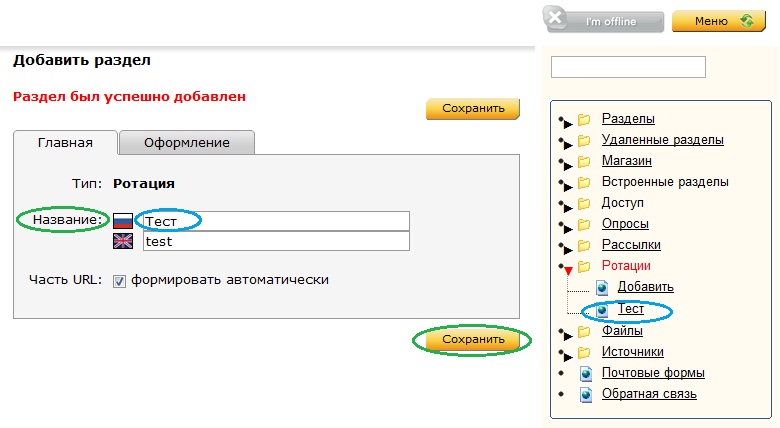Focus the English name field containing test
This screenshot has width=780, height=428.
coord(276,241)
